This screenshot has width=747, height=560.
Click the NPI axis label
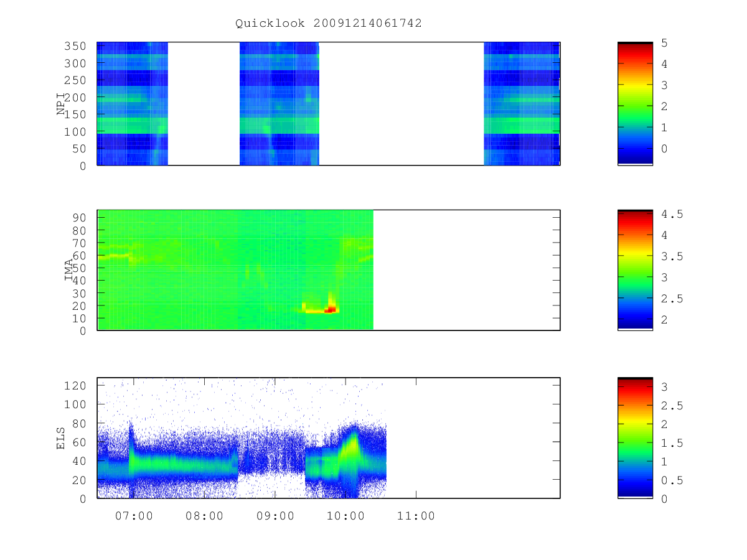click(62, 103)
